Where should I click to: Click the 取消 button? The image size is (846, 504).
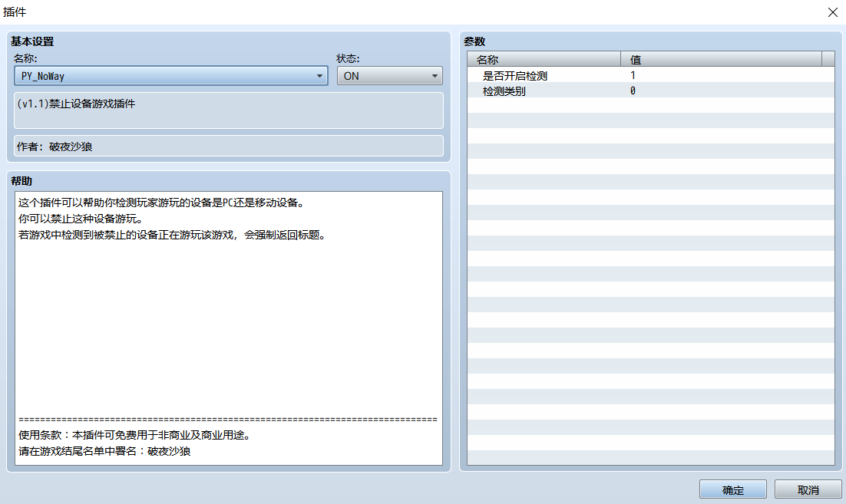pyautogui.click(x=808, y=489)
